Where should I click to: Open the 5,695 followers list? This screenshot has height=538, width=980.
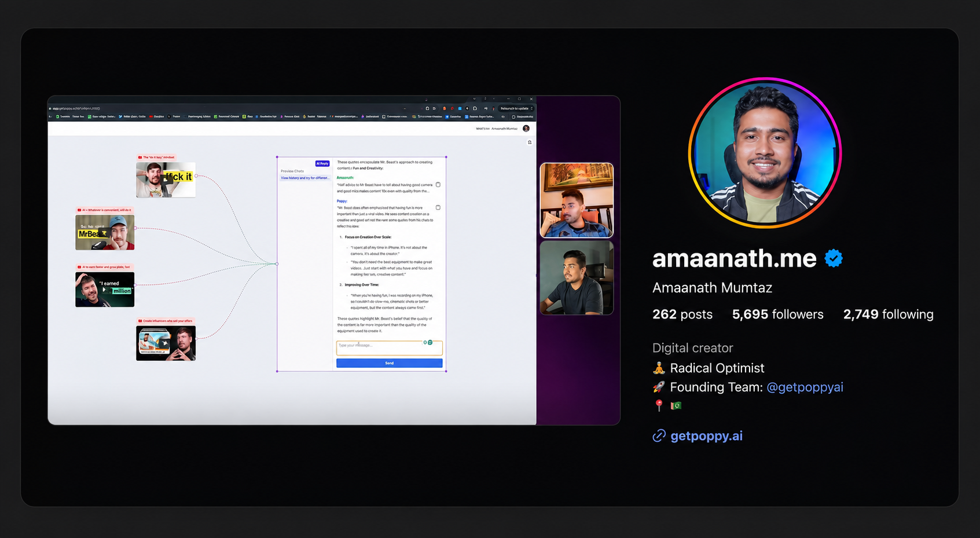click(x=777, y=314)
